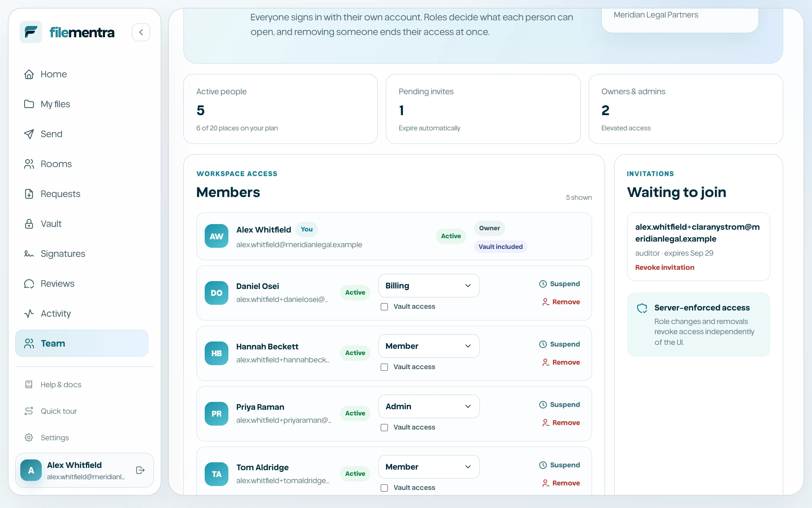Click the Owner badge on Alex Whitfield

(489, 229)
